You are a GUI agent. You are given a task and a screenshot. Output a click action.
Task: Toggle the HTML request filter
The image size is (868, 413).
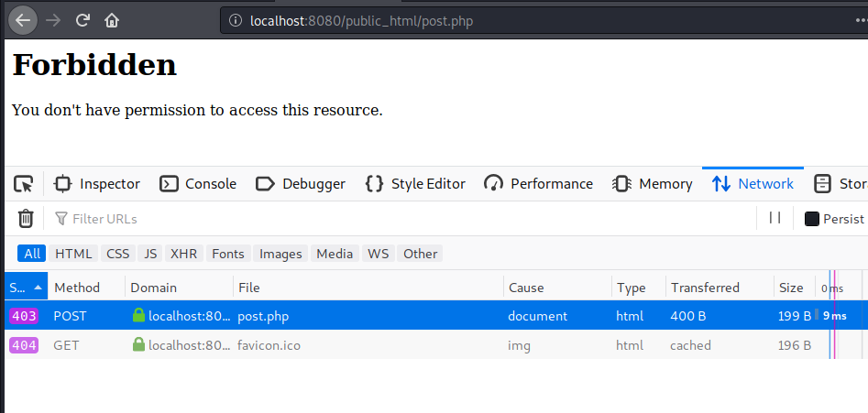coord(73,254)
